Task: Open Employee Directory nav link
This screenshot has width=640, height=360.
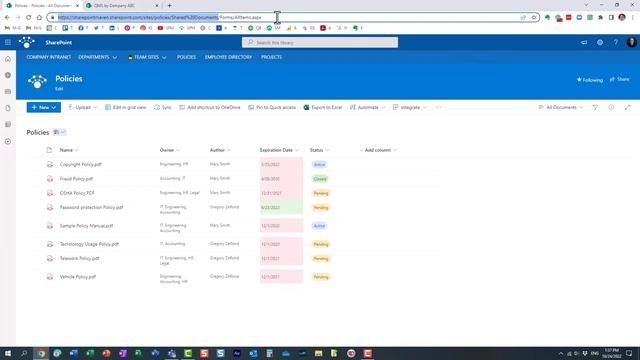Action: coord(228,57)
